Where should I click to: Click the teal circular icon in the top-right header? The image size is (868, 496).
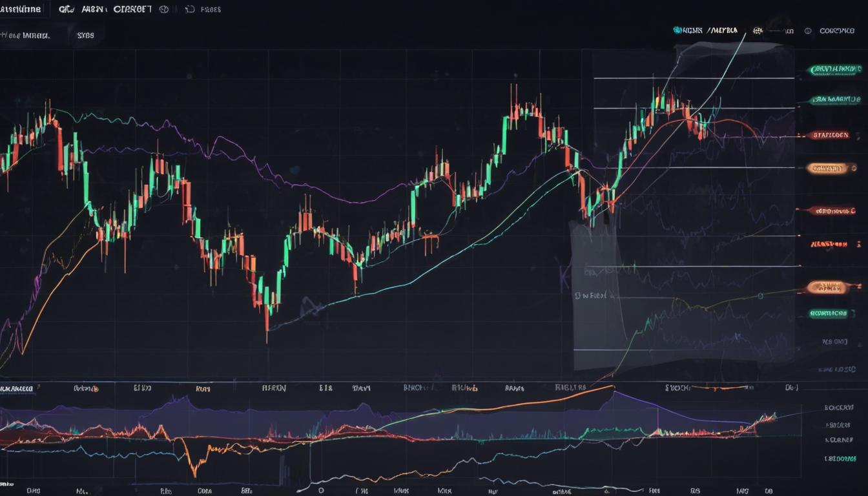677,30
